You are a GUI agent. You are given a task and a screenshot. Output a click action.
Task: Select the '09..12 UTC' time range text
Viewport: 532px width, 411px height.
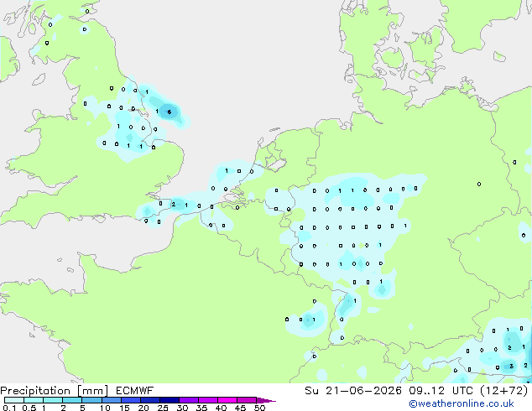(441, 391)
